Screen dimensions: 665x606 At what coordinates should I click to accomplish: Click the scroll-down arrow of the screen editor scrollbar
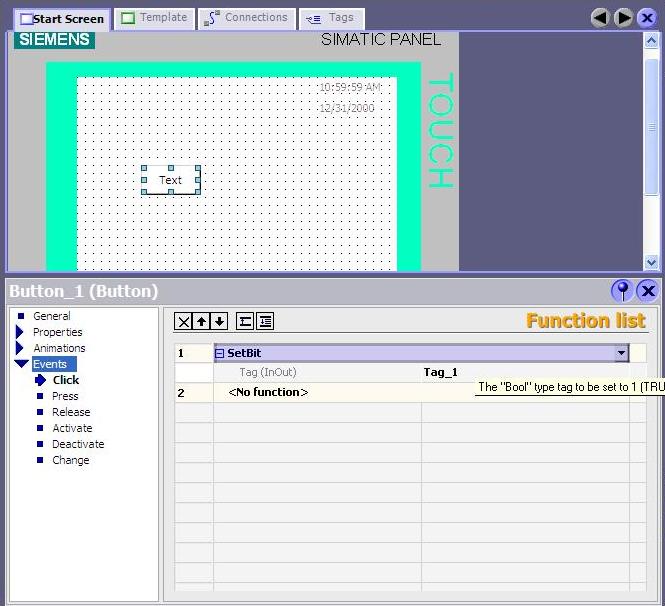[x=651, y=262]
